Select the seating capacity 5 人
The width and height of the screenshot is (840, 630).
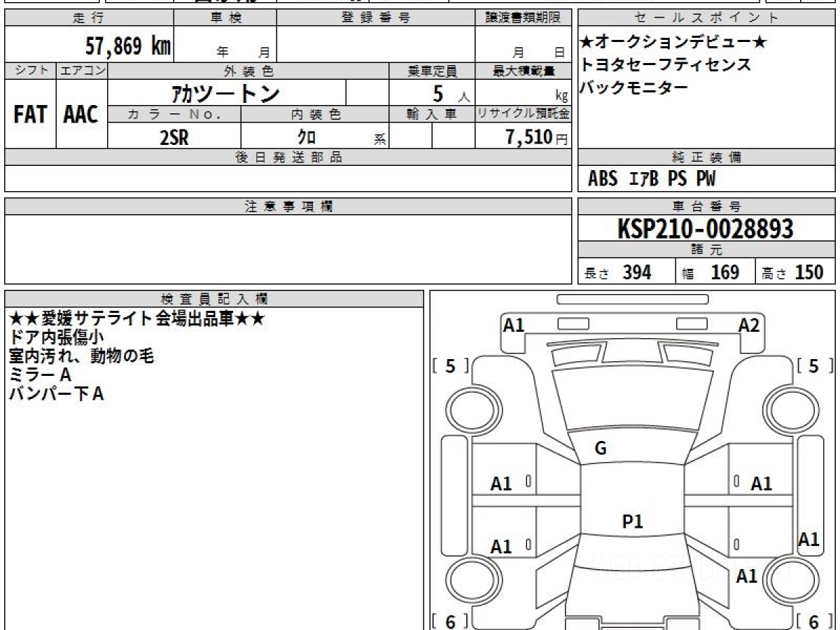(x=450, y=93)
